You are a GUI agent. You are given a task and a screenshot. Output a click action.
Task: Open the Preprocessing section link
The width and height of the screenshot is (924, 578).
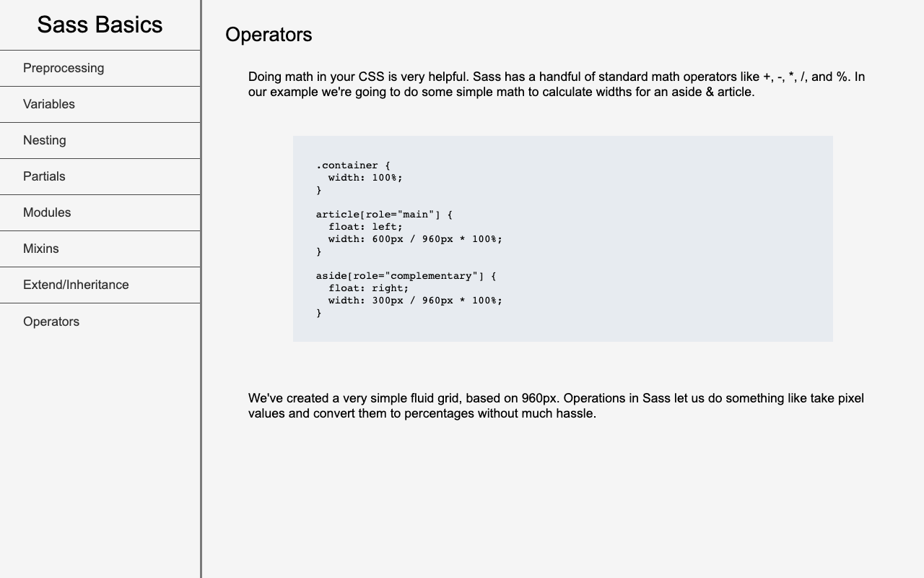64,68
